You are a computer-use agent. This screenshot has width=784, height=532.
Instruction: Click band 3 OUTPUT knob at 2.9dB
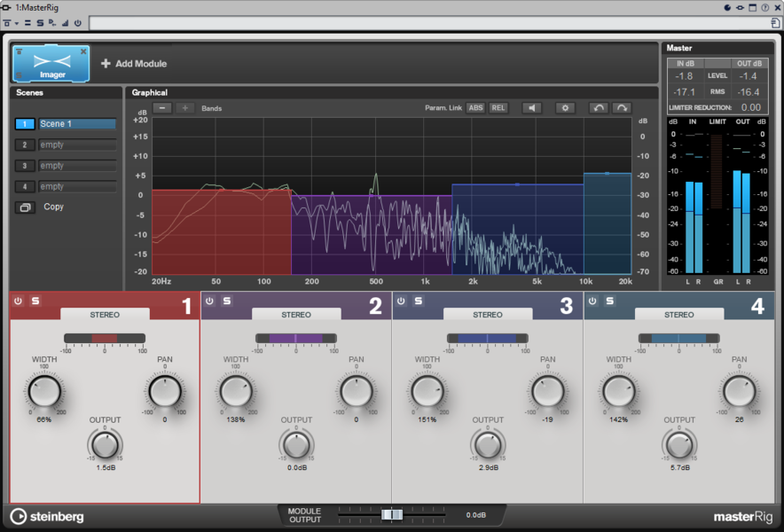pos(488,444)
